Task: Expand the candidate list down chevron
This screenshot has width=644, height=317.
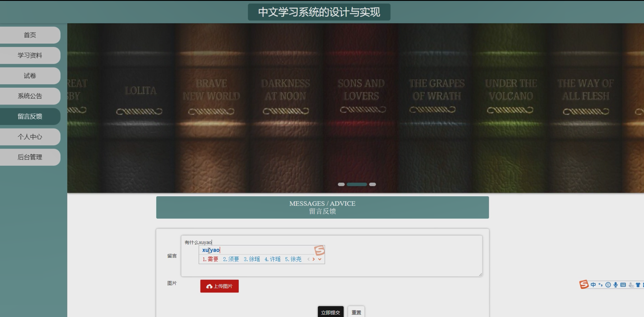Action: (x=320, y=259)
